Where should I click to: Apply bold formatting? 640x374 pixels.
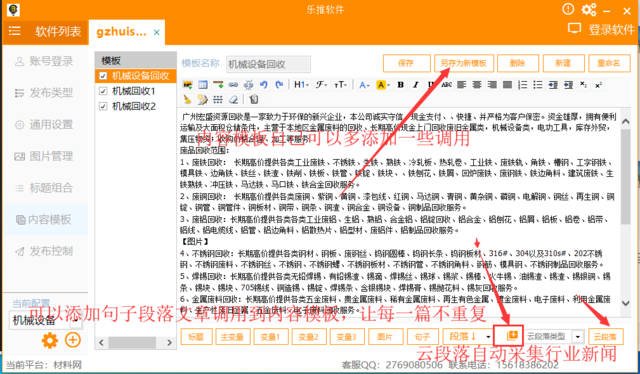[400, 85]
